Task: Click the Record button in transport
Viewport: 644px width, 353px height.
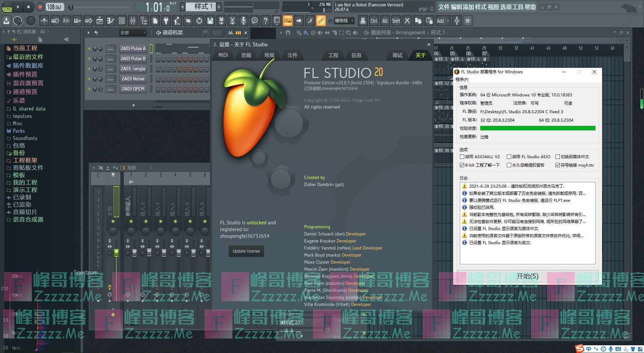Action: (40, 7)
